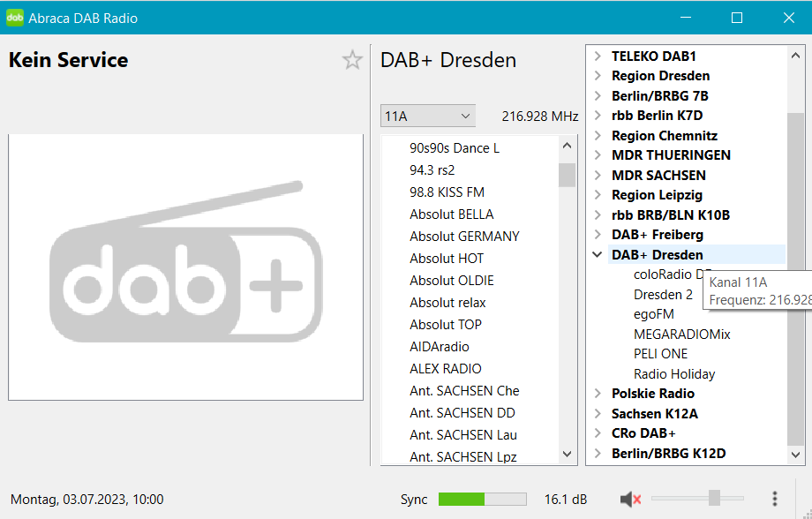Open the three-dot options menu
Image resolution: width=812 pixels, height=519 pixels.
774,500
